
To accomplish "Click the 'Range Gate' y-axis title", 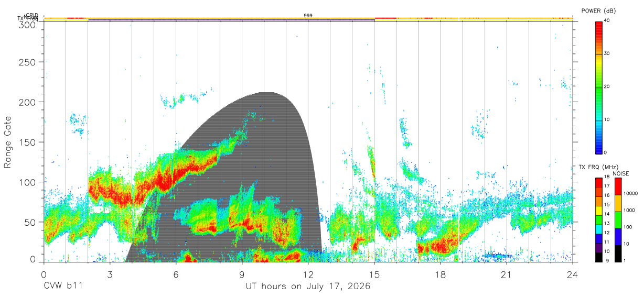I will click(8, 142).
